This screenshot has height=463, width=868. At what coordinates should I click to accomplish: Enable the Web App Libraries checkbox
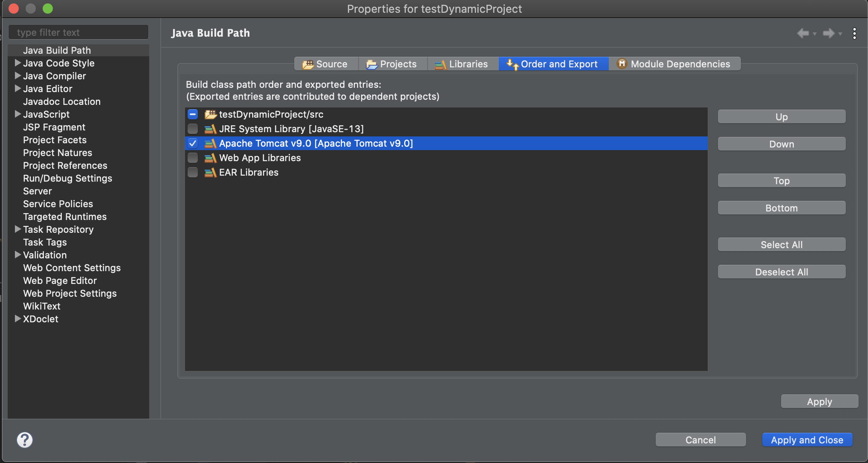(x=193, y=158)
